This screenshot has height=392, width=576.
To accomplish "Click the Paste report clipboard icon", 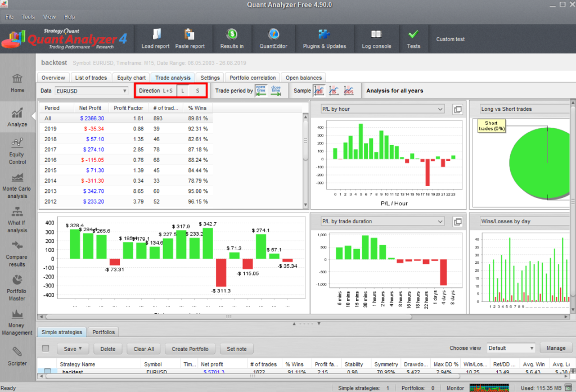I will pyautogui.click(x=190, y=34).
